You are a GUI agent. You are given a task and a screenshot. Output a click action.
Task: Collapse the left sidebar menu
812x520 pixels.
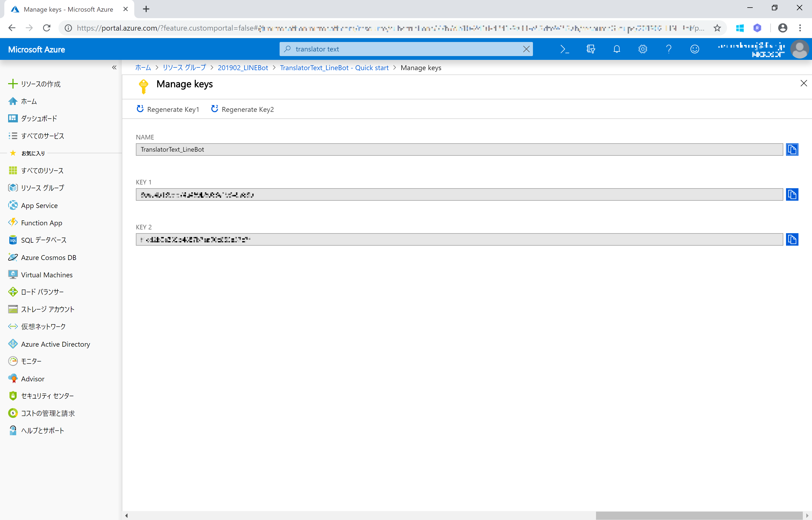pos(114,67)
